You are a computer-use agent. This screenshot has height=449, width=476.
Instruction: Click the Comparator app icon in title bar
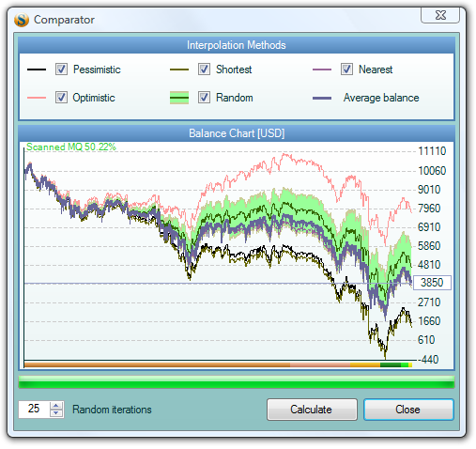point(22,20)
